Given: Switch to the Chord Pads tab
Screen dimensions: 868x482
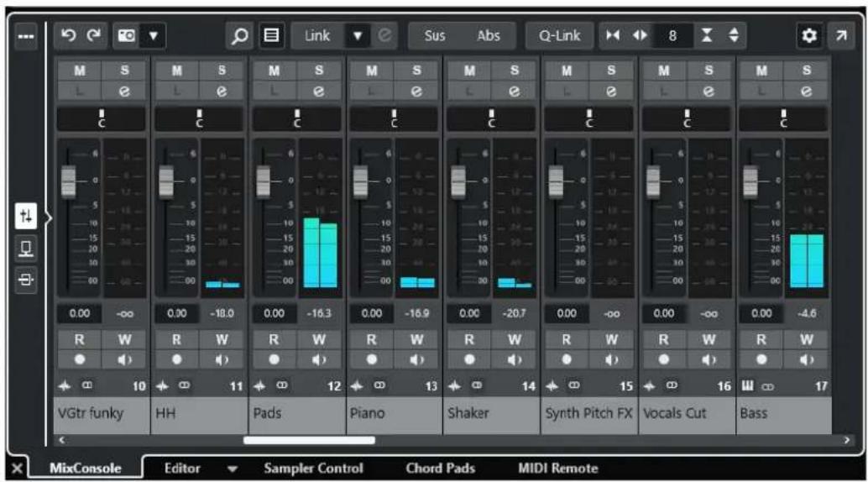Looking at the screenshot, I should [x=441, y=469].
